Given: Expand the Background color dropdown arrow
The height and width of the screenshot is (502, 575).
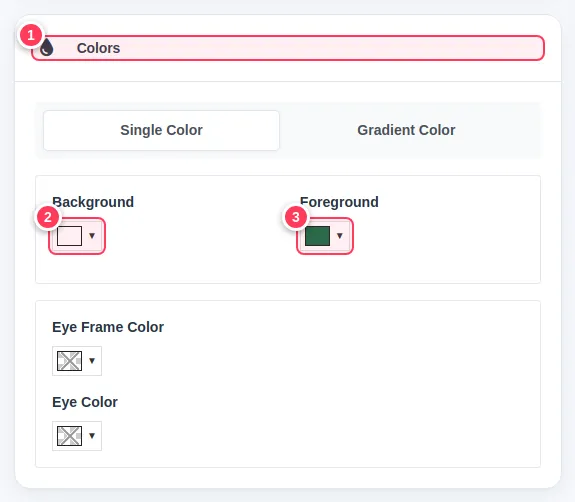Looking at the screenshot, I should pos(92,236).
